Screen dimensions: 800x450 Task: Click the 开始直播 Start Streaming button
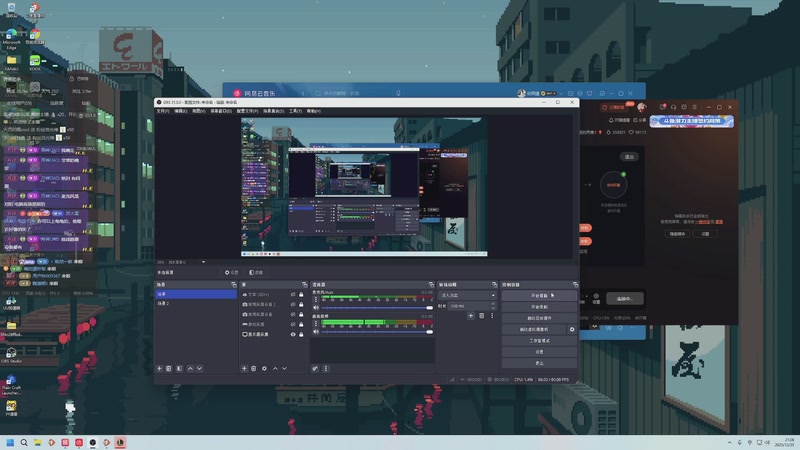[539, 295]
